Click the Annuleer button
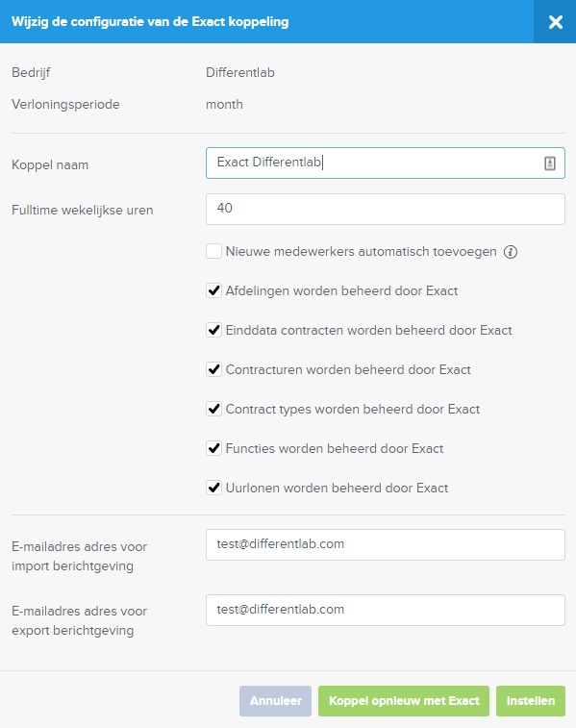576x728 pixels. (275, 701)
